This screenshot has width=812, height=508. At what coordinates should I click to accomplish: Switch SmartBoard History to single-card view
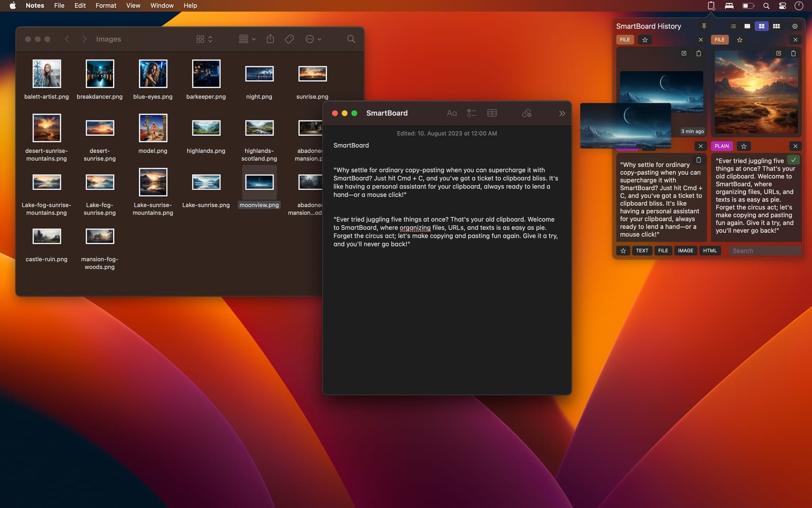click(747, 26)
